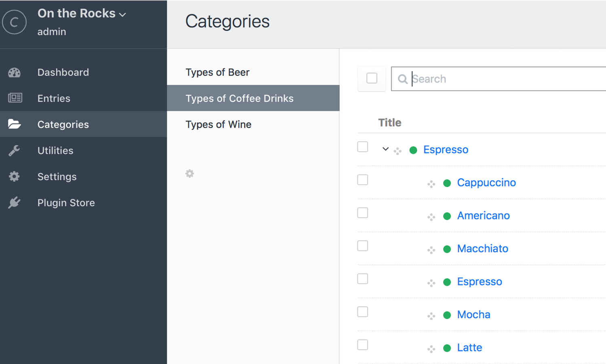Open Settings in the sidebar
606x364 pixels.
pos(83,177)
